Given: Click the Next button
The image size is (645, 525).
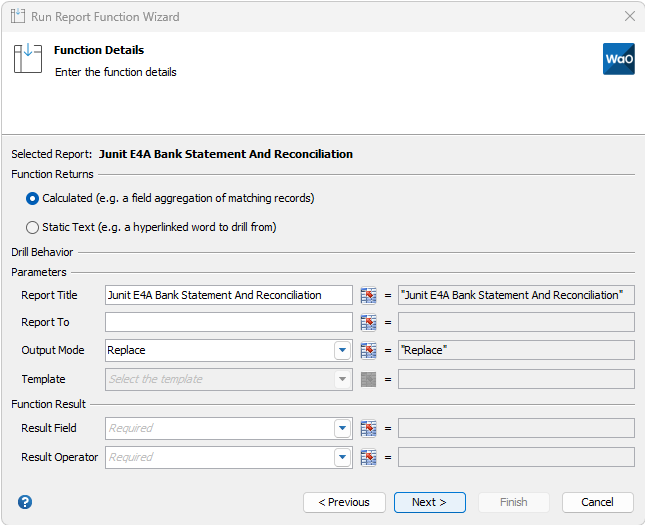Looking at the screenshot, I should point(429,502).
